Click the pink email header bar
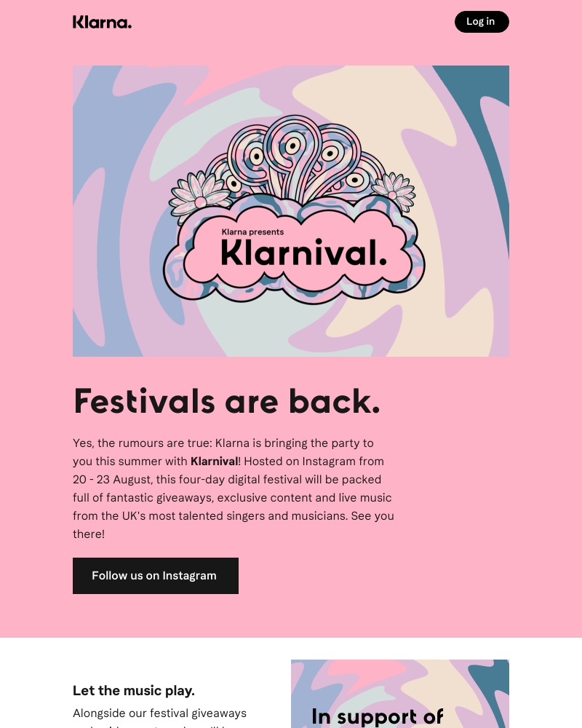582x728 pixels. (291, 22)
